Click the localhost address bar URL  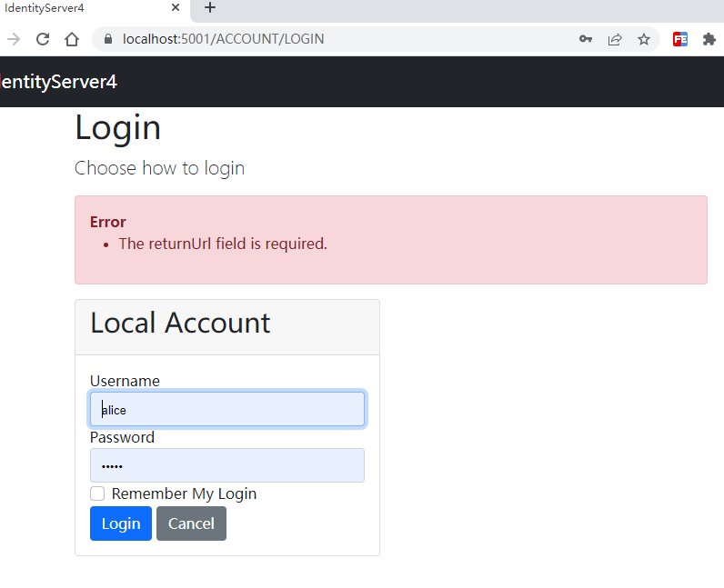(223, 39)
